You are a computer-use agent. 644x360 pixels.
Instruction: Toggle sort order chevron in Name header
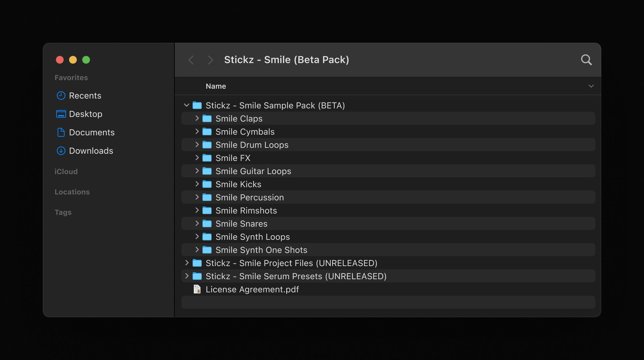click(591, 86)
